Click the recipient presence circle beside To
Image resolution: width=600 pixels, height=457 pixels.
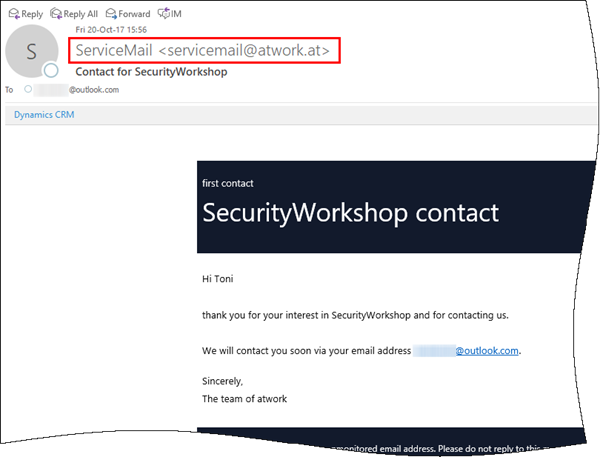28,89
